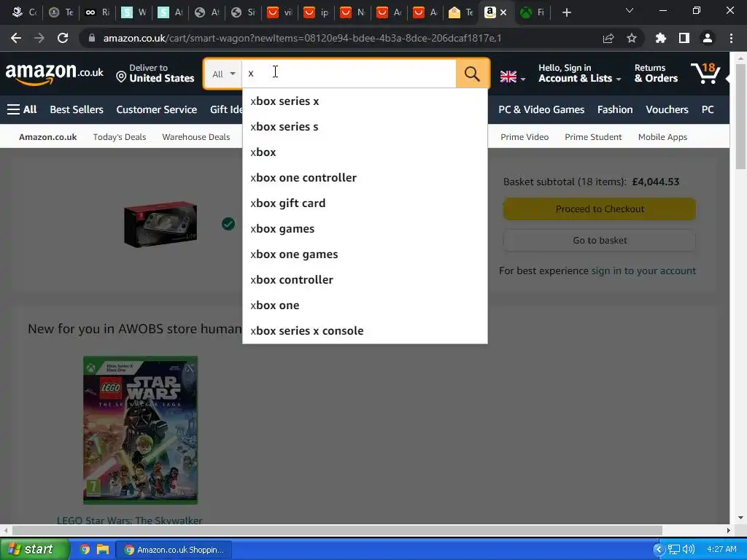Screen dimensions: 747x560
Task: Open the shopping basket cart icon
Action: pos(705,74)
